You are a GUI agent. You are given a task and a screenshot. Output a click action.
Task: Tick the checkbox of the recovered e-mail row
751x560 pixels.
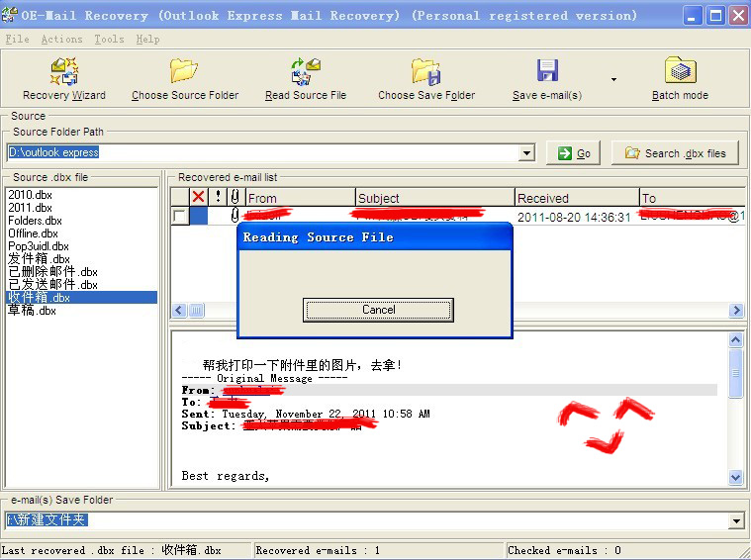(180, 216)
